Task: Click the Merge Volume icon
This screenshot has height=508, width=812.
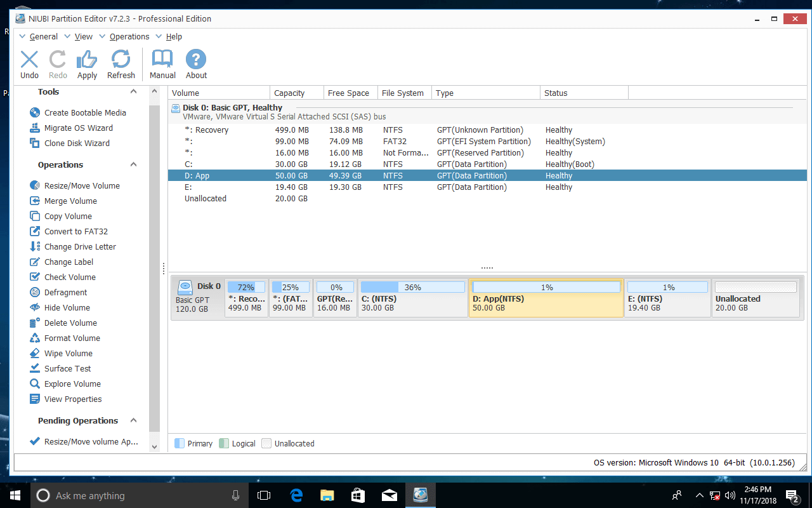Action: click(35, 201)
